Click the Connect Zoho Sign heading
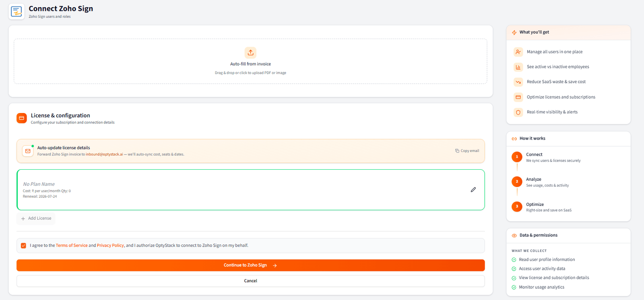The image size is (644, 300). [x=61, y=8]
